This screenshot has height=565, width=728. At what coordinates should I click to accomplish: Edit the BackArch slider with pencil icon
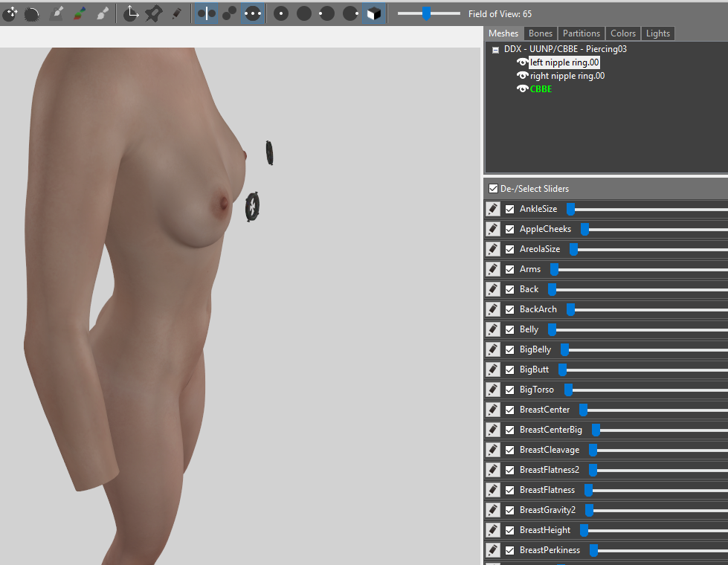493,309
